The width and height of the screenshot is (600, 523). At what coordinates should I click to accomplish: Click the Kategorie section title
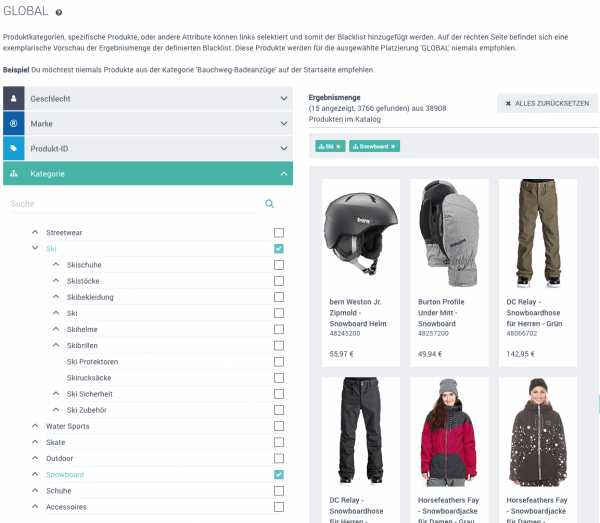(47, 174)
